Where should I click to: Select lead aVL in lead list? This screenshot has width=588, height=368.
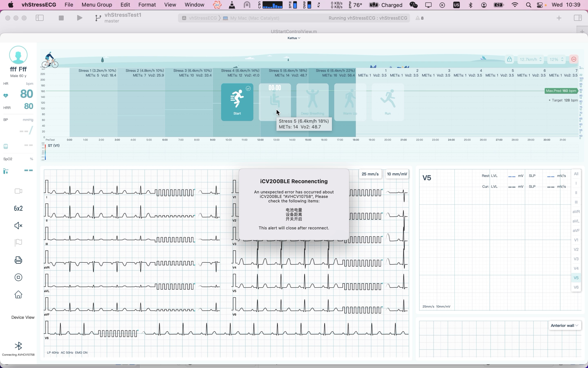tap(576, 221)
